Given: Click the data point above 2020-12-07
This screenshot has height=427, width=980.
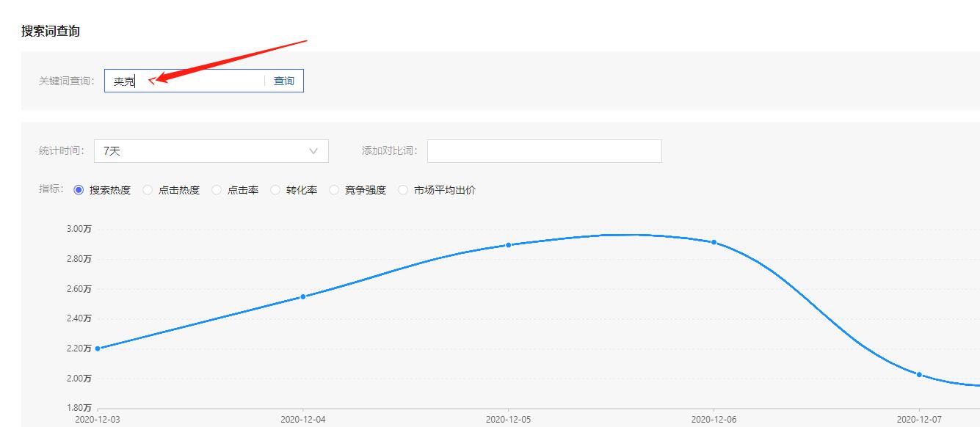Looking at the screenshot, I should (x=918, y=373).
